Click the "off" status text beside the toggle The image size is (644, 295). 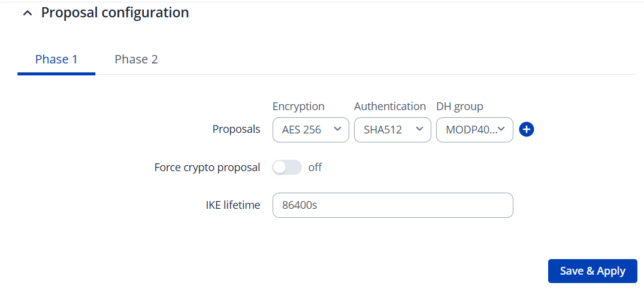(315, 168)
